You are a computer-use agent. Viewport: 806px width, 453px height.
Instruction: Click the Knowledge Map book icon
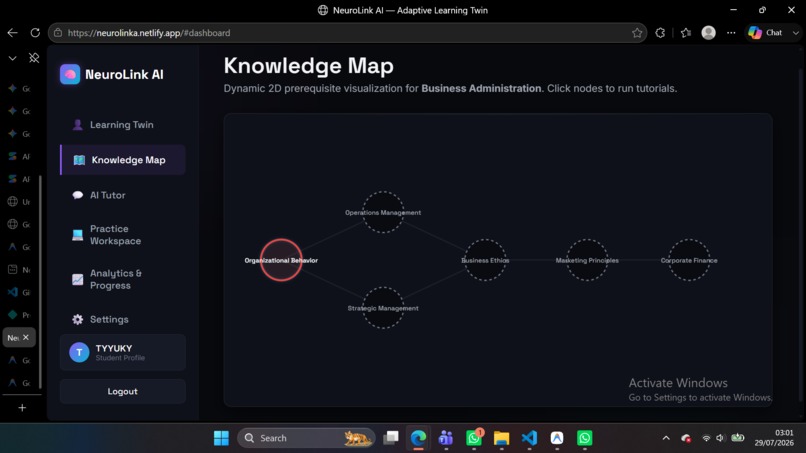tap(79, 160)
